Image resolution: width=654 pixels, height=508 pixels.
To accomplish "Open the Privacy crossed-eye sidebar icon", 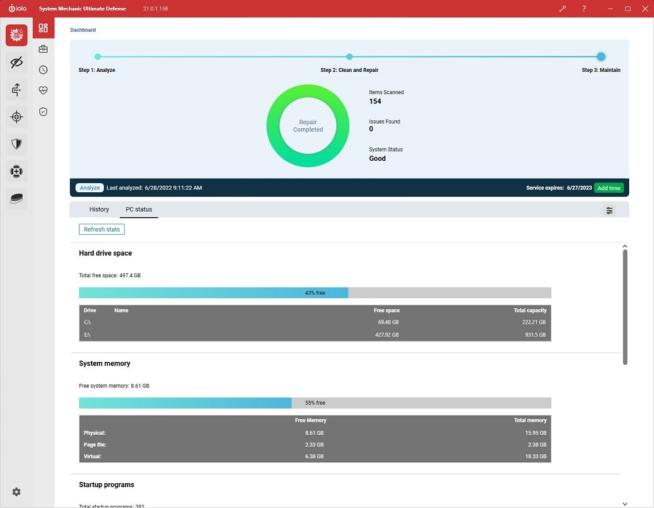I will pyautogui.click(x=17, y=63).
